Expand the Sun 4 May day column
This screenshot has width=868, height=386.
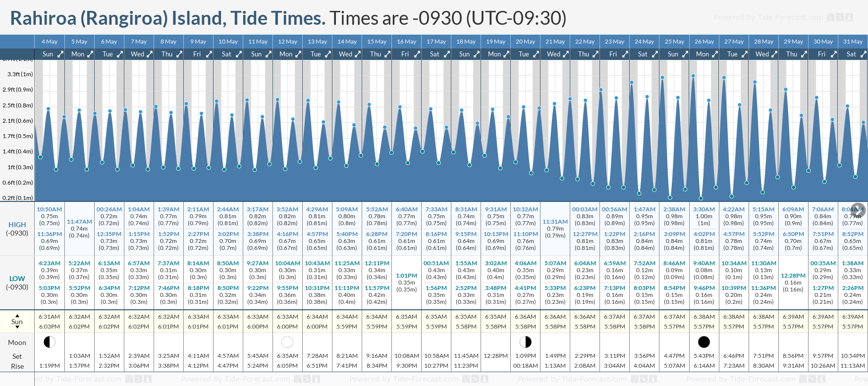point(60,54)
